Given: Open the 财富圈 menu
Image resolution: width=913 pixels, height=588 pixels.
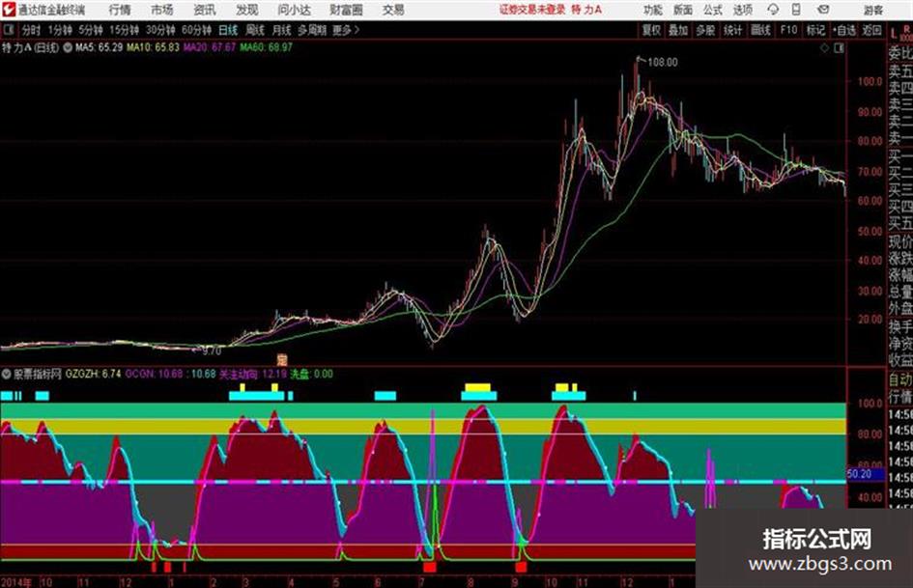Looking at the screenshot, I should tap(346, 10).
